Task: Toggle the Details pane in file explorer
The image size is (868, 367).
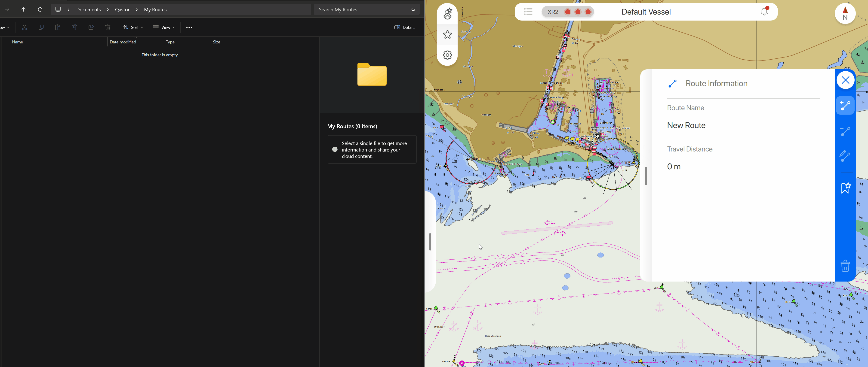Action: click(x=404, y=27)
